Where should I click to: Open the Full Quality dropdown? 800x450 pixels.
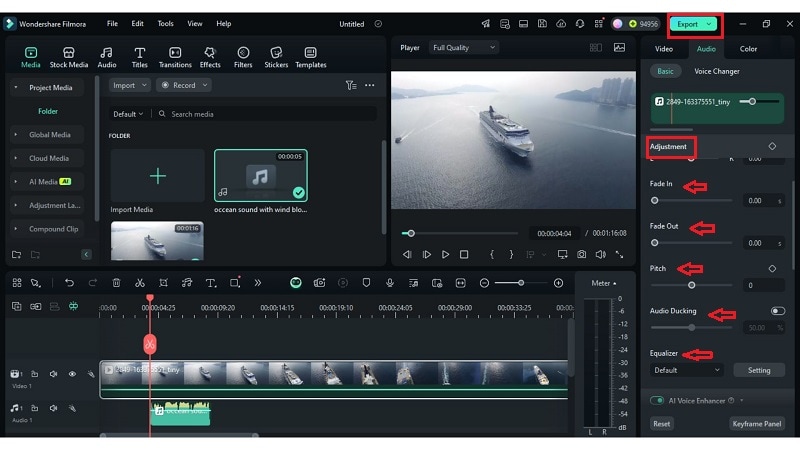tap(464, 47)
